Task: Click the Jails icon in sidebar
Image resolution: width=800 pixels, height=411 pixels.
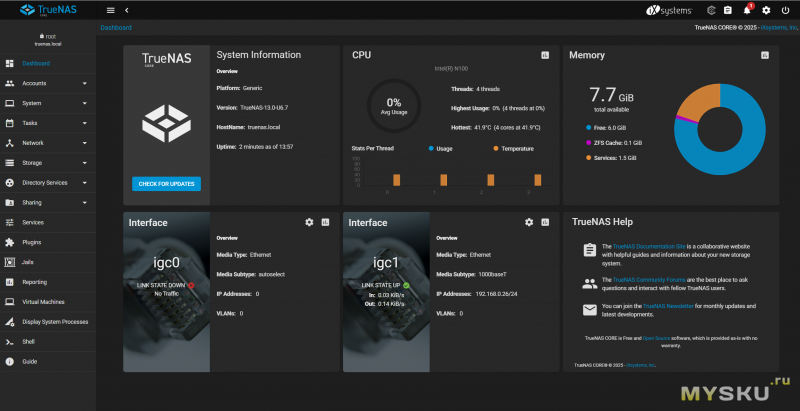Action: pos(9,262)
